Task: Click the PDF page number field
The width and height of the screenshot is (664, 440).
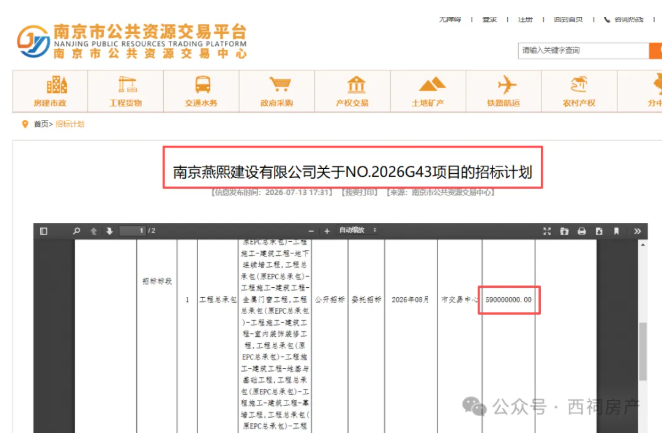Action: 133,231
